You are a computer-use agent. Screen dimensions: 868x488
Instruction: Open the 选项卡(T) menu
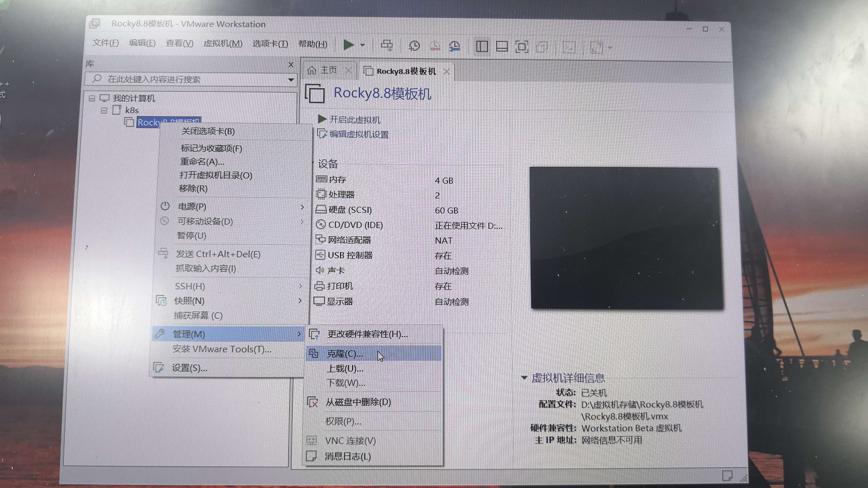pyautogui.click(x=270, y=44)
